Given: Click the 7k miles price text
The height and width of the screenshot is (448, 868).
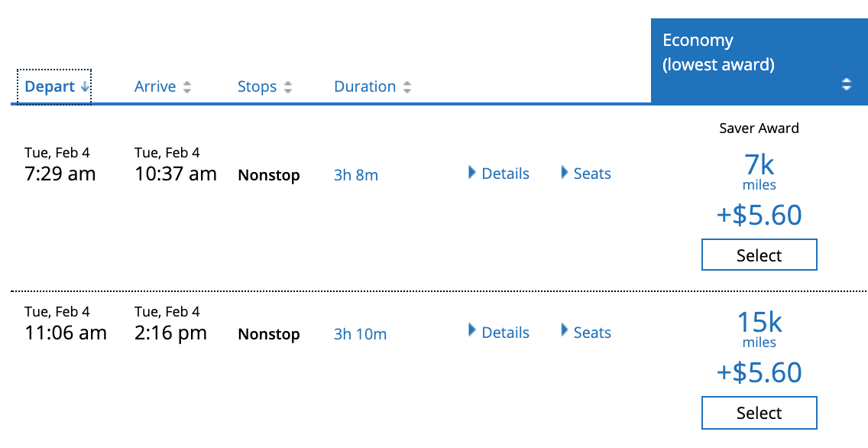Looking at the screenshot, I should 759,165.
